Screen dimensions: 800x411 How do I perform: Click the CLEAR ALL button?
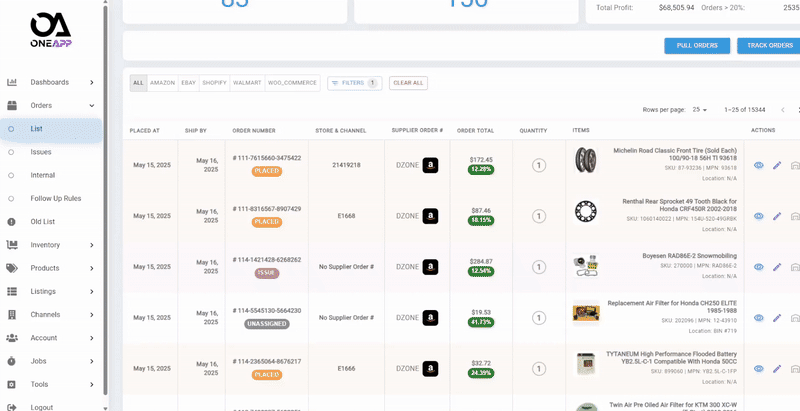408,83
